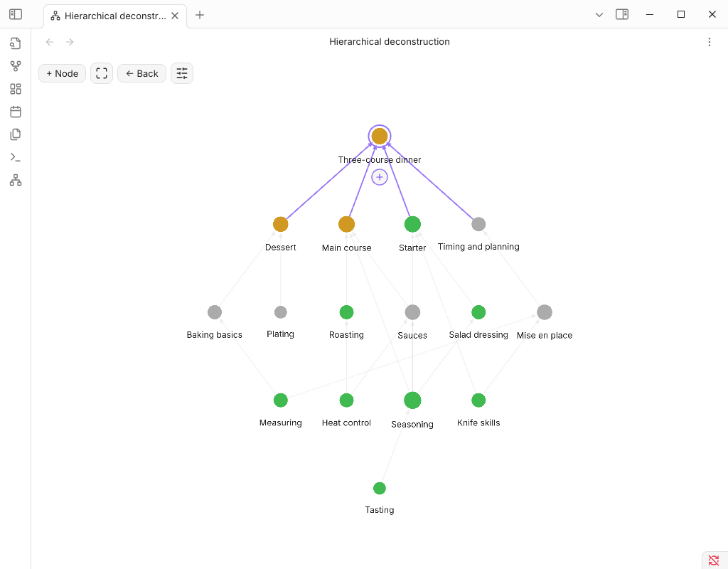
Task: Minimize the application window
Action: coord(650,14)
